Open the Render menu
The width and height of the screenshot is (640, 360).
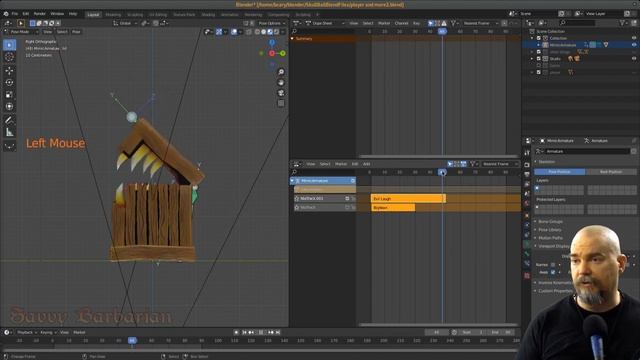click(40, 14)
